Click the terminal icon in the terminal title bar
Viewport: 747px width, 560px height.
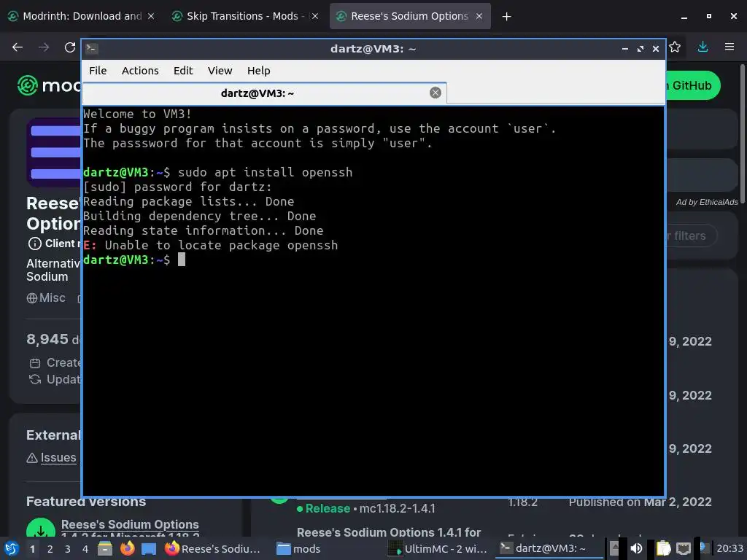coord(92,49)
